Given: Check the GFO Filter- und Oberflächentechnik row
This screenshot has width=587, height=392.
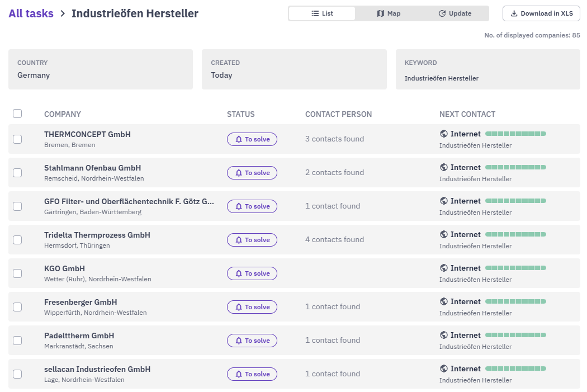Looking at the screenshot, I should [x=17, y=206].
